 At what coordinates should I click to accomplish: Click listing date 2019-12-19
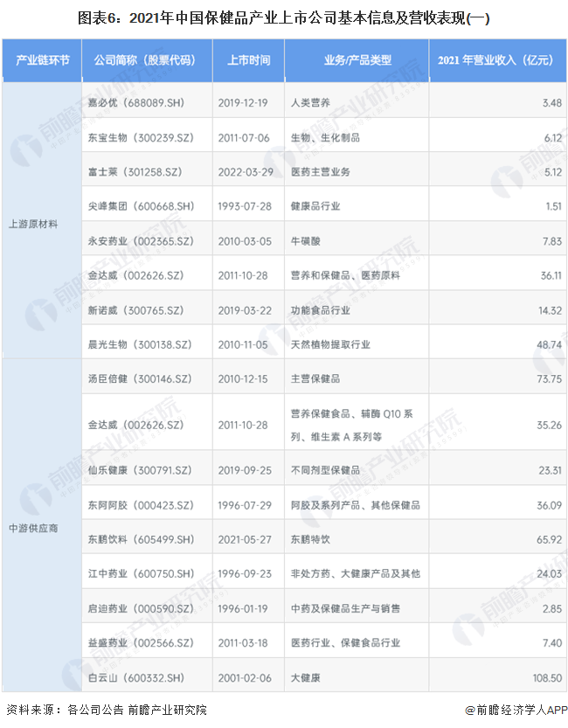(x=243, y=102)
